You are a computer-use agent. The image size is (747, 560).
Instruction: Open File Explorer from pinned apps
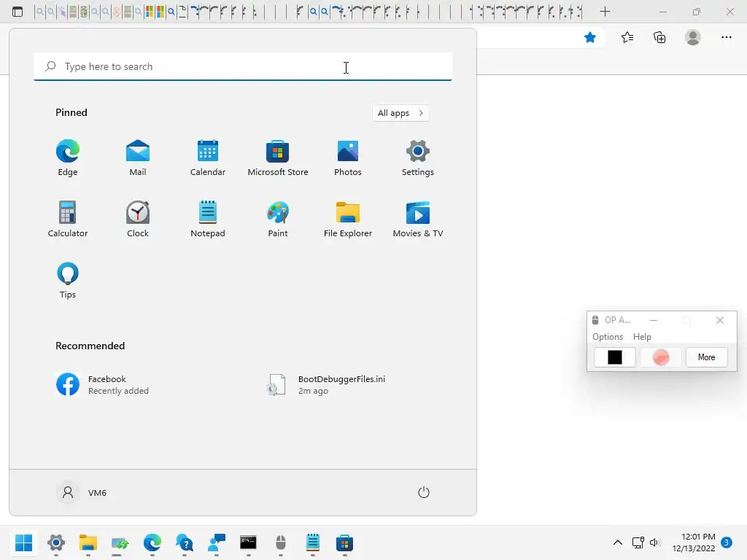click(348, 219)
